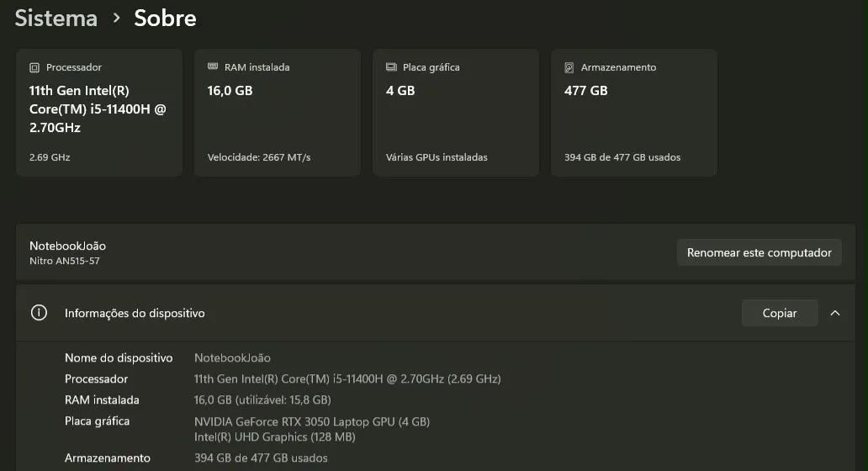Click the Armazenamento disk icon
Viewport: 868px width, 471px height.
click(x=569, y=67)
